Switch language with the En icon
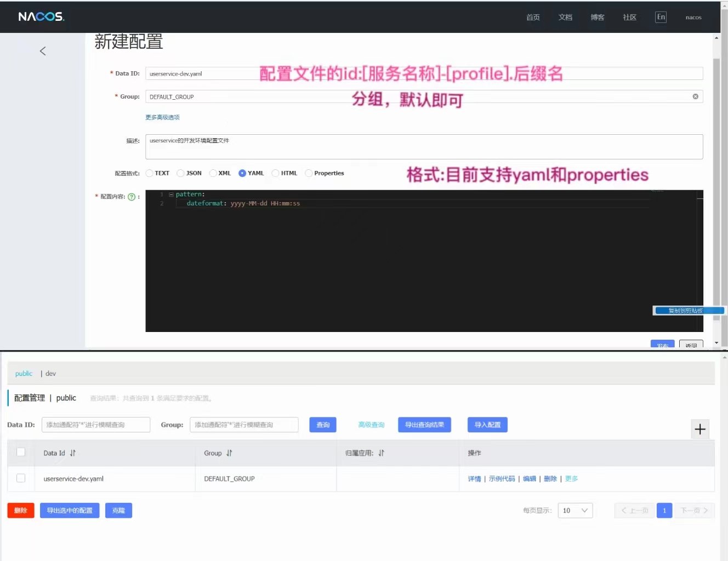 point(661,17)
